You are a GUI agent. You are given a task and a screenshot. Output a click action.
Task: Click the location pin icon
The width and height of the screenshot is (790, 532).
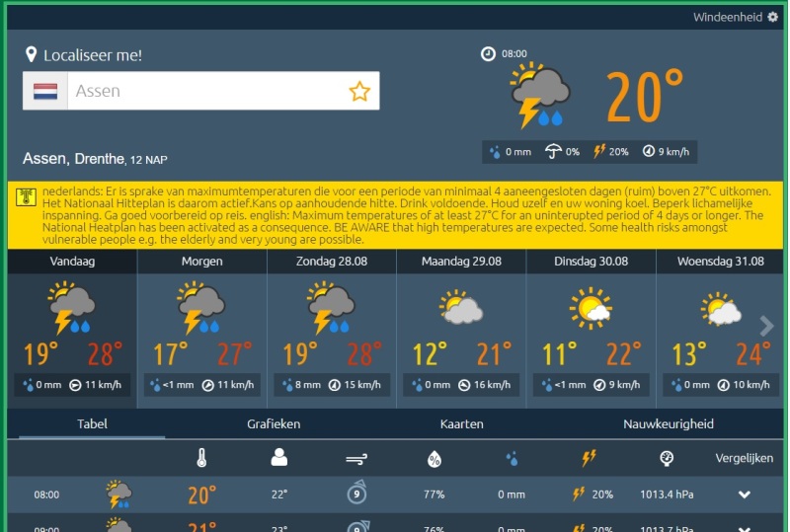31,55
